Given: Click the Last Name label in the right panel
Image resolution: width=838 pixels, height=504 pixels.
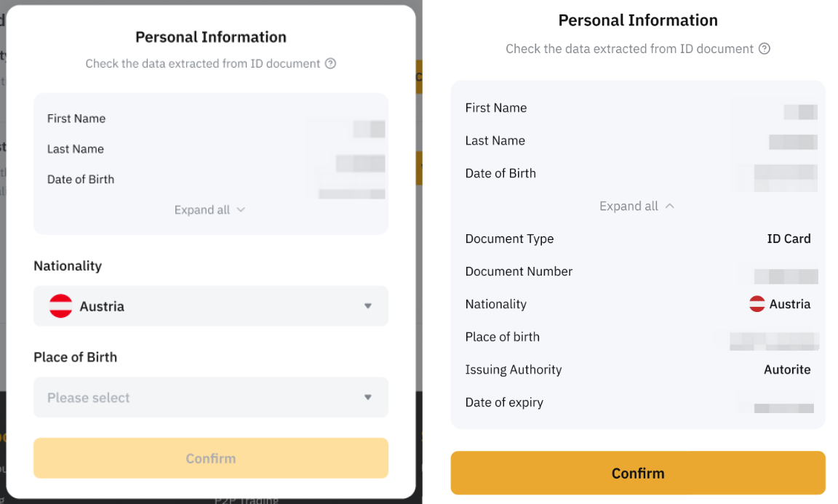Looking at the screenshot, I should click(495, 140).
